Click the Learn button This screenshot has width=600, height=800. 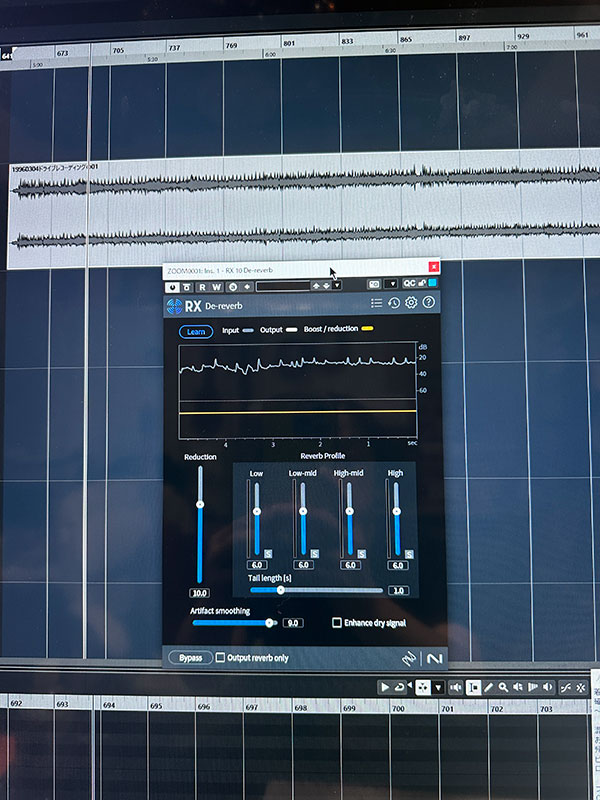[x=196, y=332]
